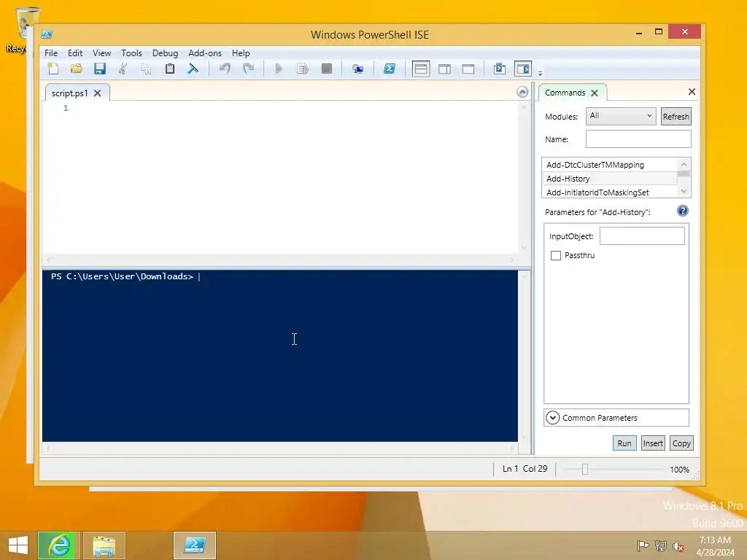Click into the InputObject field
The image size is (747, 560).
(x=642, y=236)
